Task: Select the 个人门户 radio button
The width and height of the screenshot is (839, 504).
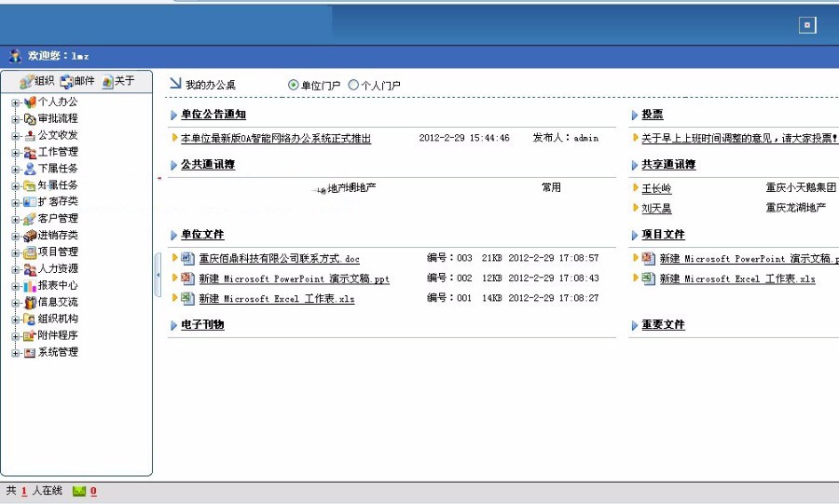Action: click(353, 85)
